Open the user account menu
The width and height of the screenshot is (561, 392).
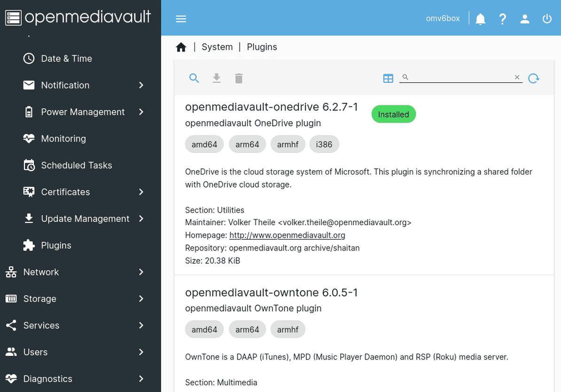[x=524, y=19]
